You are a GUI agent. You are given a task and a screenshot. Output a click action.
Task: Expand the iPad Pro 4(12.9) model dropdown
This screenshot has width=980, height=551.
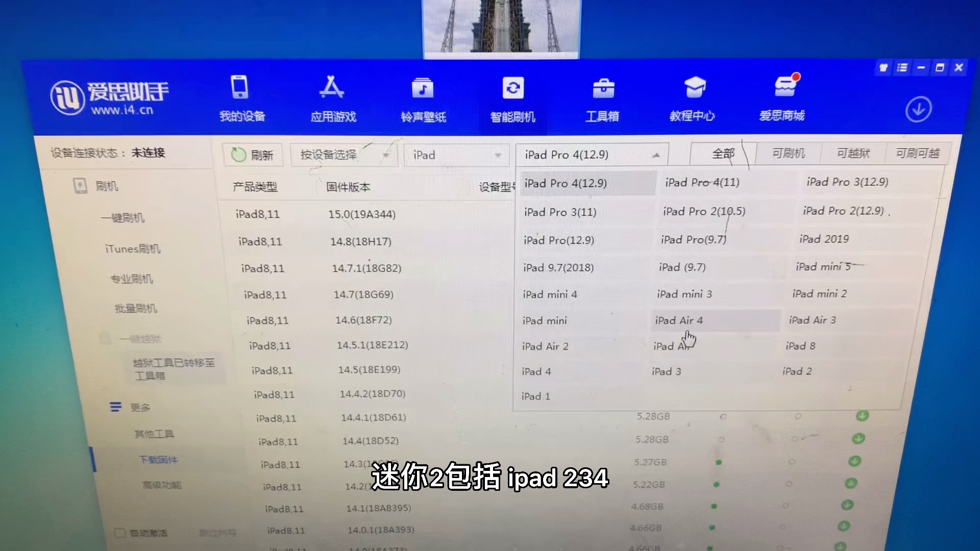coord(591,155)
